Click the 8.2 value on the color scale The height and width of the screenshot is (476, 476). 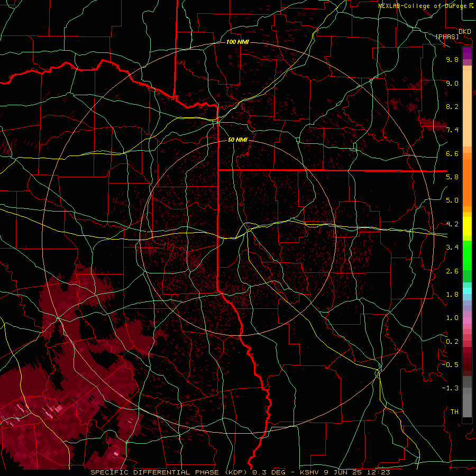click(452, 106)
